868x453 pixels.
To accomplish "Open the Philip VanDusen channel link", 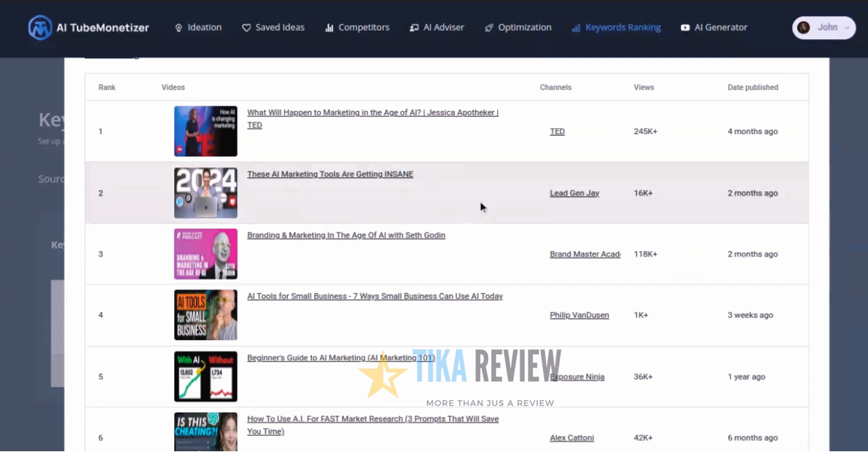I will point(579,315).
